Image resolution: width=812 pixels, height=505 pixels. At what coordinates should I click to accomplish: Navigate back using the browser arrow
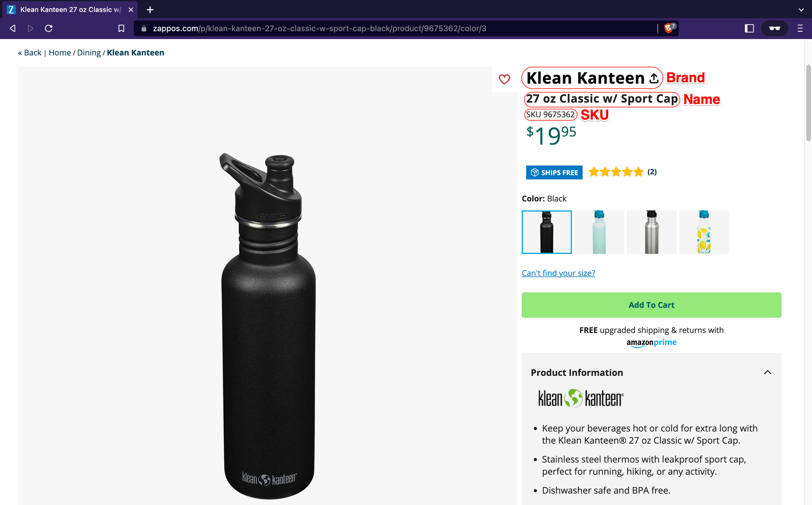point(12,28)
